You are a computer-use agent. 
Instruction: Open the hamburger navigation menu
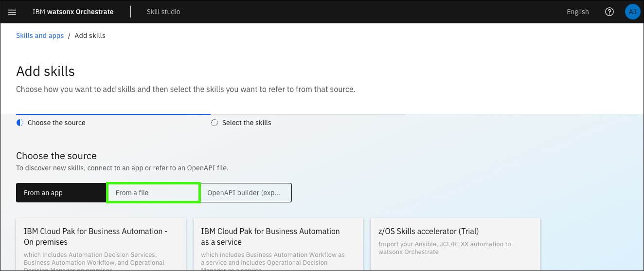(x=12, y=12)
